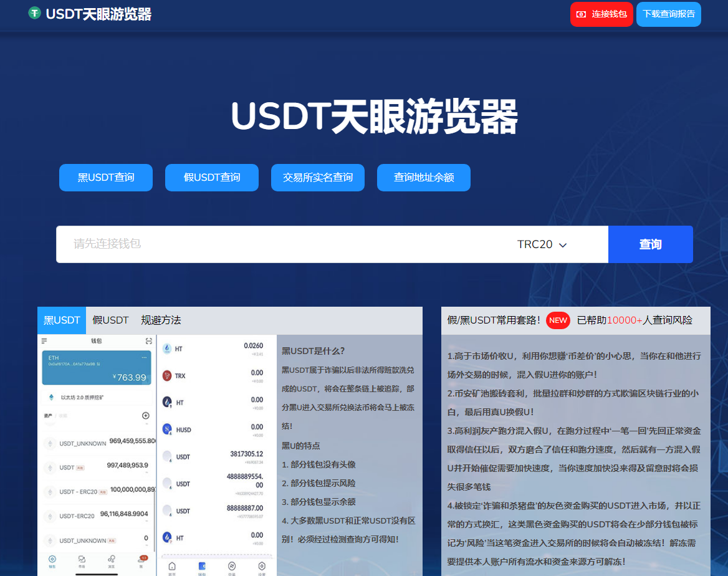Tap the 设置 settings icon in right phone nav

coord(262,565)
